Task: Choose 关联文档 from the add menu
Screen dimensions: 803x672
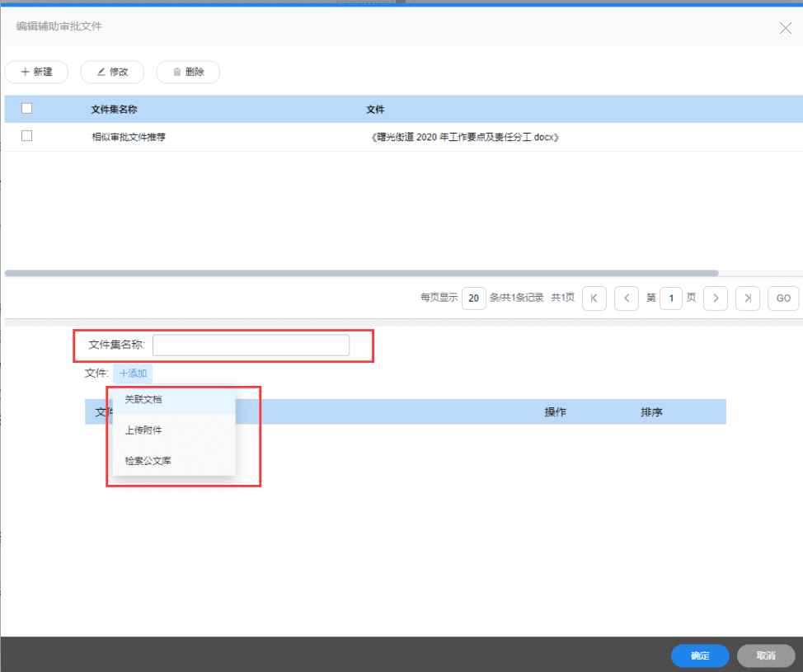Action: tap(174, 400)
